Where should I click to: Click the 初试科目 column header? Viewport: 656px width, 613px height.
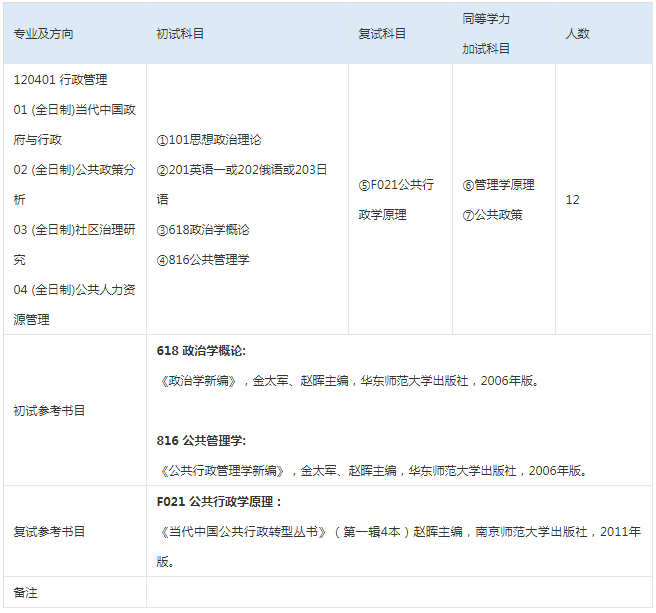[180, 34]
